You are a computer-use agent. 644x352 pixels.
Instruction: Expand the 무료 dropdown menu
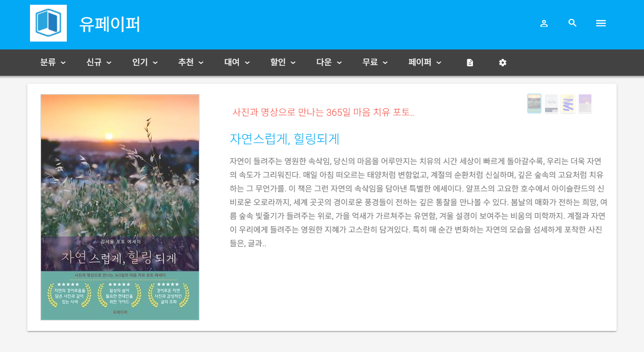click(375, 62)
